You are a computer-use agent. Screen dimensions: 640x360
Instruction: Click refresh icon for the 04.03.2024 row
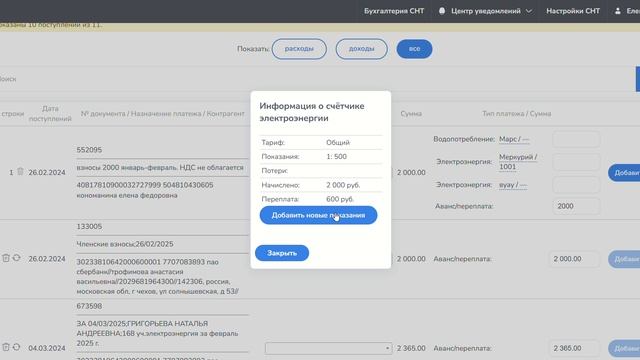pyautogui.click(x=16, y=347)
